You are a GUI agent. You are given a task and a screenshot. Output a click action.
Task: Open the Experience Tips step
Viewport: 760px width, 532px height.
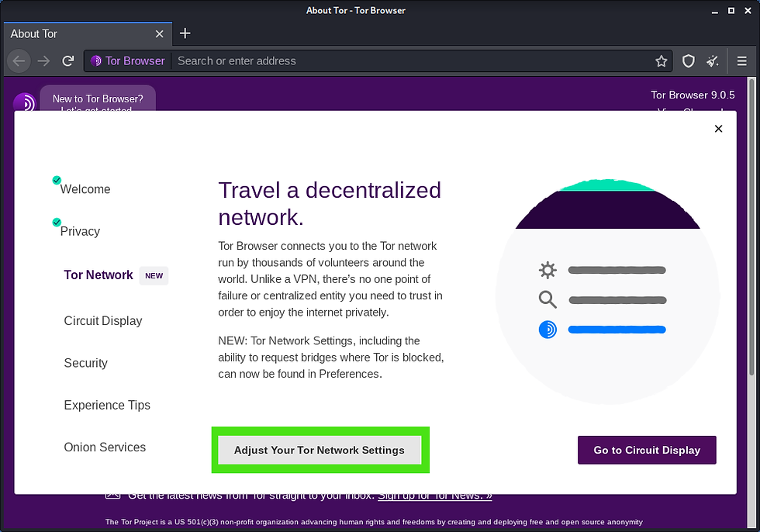click(x=107, y=405)
